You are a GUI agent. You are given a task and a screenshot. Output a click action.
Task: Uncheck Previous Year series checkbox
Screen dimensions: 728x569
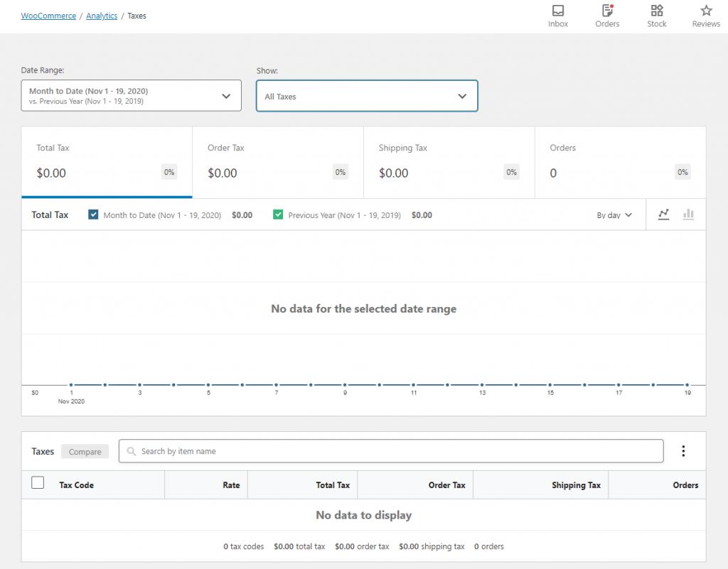[278, 215]
